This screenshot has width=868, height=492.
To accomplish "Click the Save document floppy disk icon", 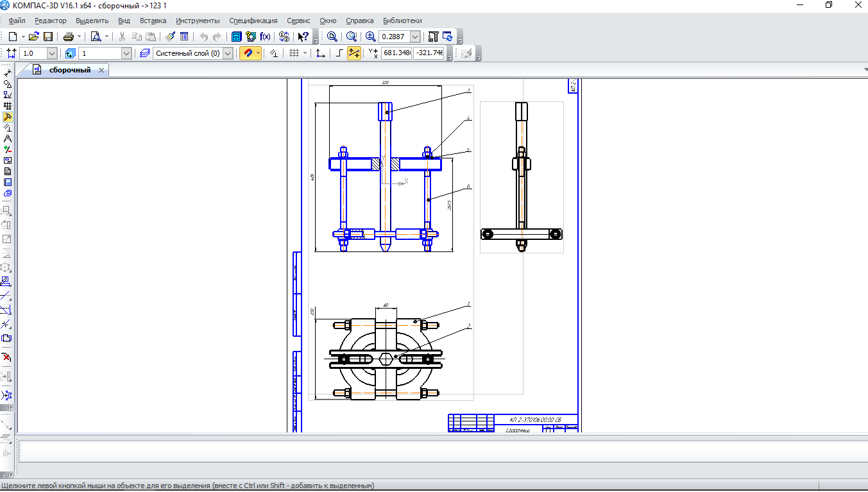I will [x=48, y=37].
